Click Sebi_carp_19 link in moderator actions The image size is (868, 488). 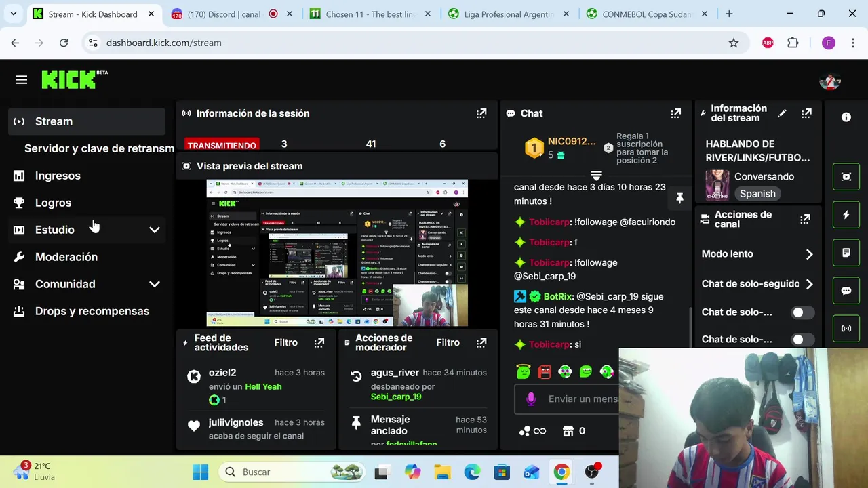[x=396, y=396]
